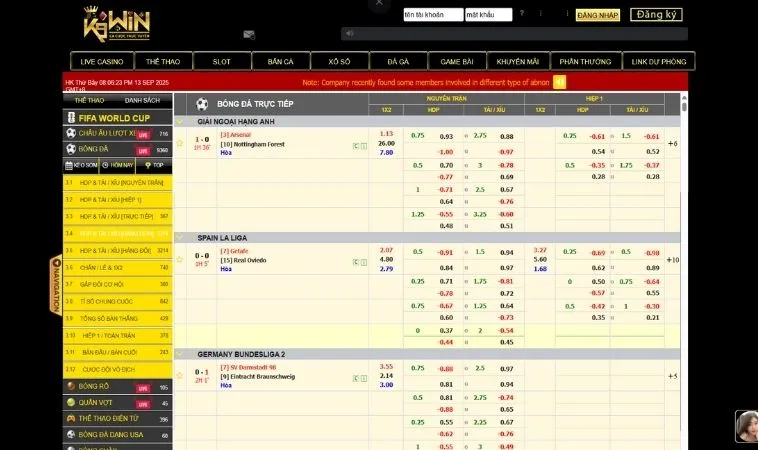Open the mail envelope icon
758x450 pixels.
(248, 34)
